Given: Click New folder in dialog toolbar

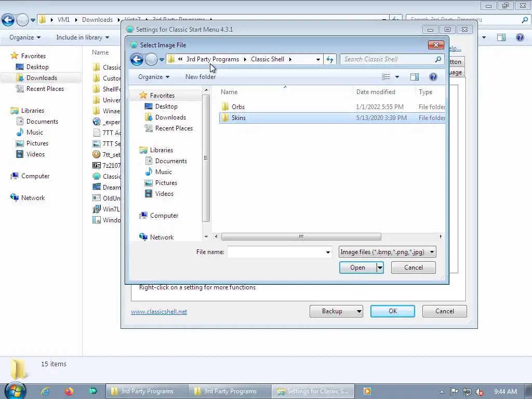Looking at the screenshot, I should click(201, 77).
